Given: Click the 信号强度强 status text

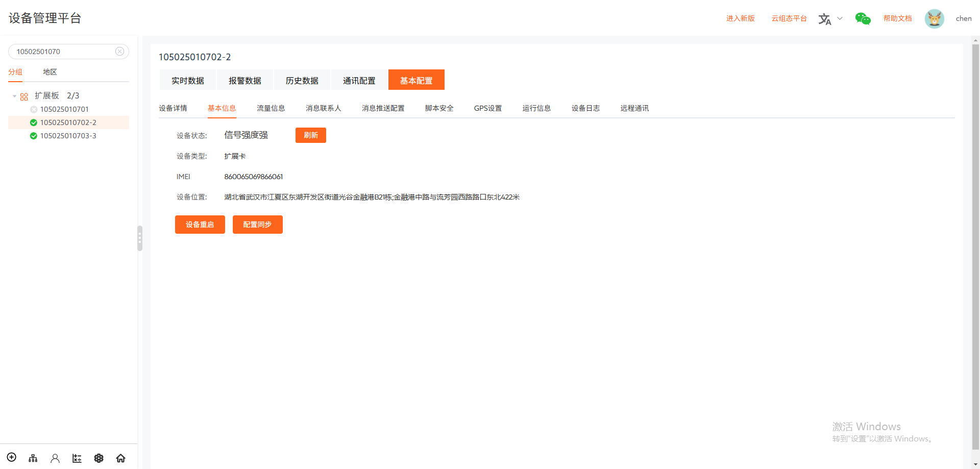Looking at the screenshot, I should [x=246, y=135].
